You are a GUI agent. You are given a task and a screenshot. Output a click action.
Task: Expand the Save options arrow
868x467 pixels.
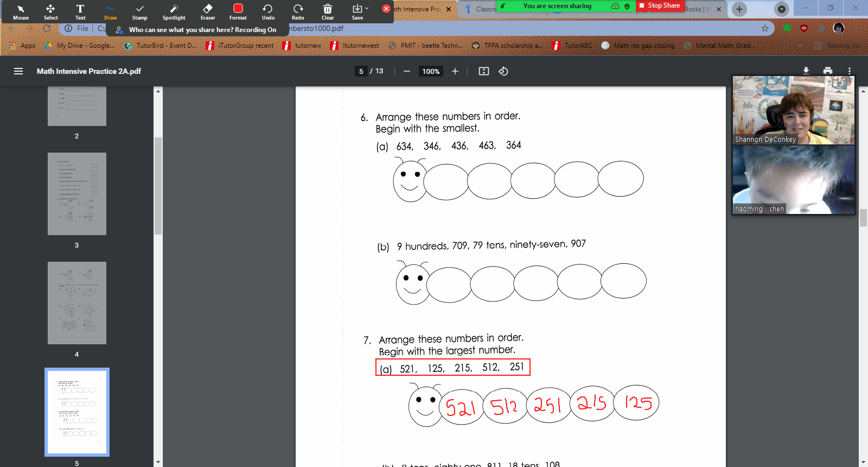click(367, 8)
